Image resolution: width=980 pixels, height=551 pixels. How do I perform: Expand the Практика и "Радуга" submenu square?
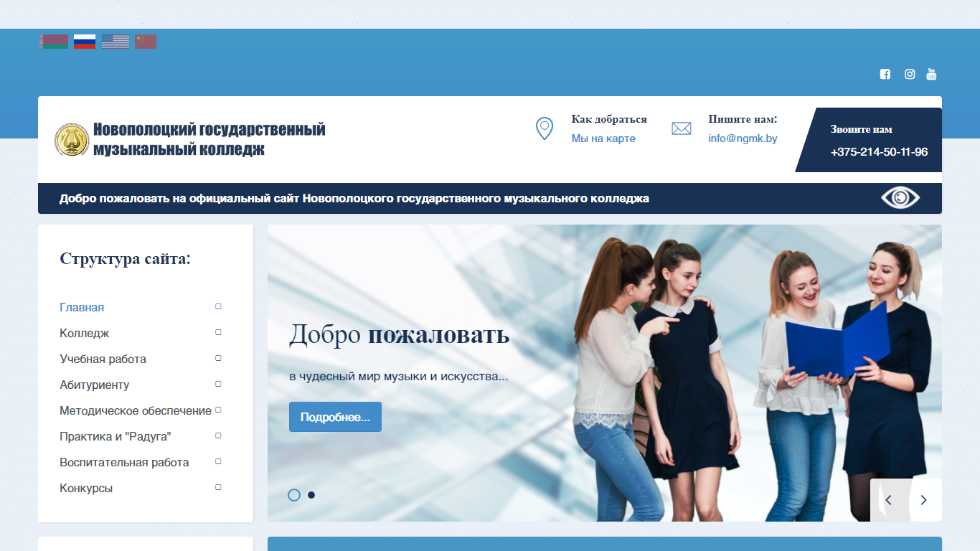219,435
